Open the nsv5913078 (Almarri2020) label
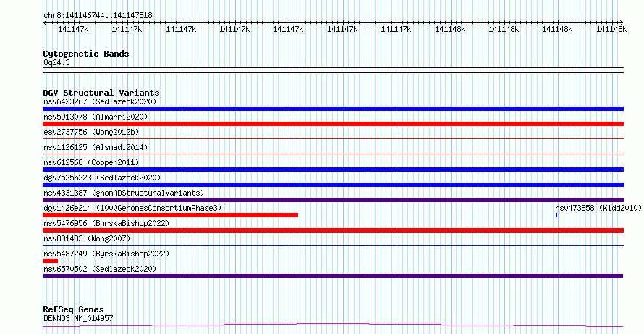This screenshot has width=644, height=334. [x=96, y=117]
